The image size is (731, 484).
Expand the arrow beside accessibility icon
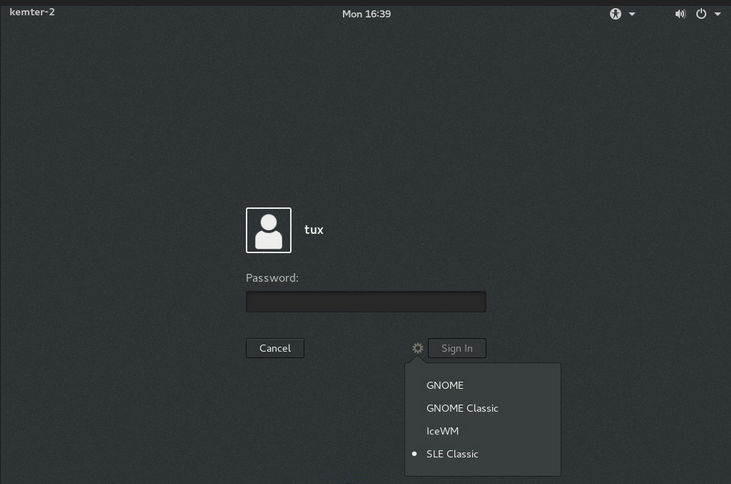pos(632,15)
